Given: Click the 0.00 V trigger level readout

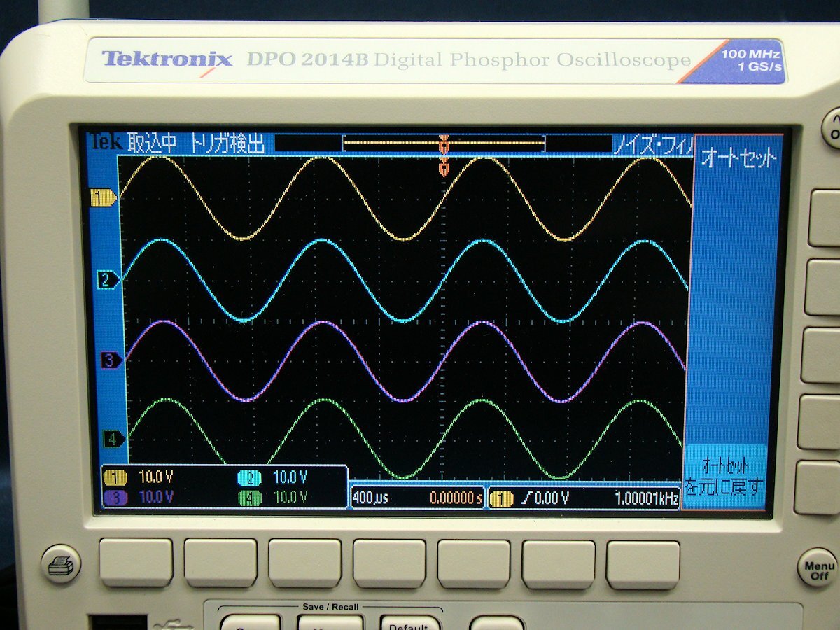Looking at the screenshot, I should click(x=552, y=498).
